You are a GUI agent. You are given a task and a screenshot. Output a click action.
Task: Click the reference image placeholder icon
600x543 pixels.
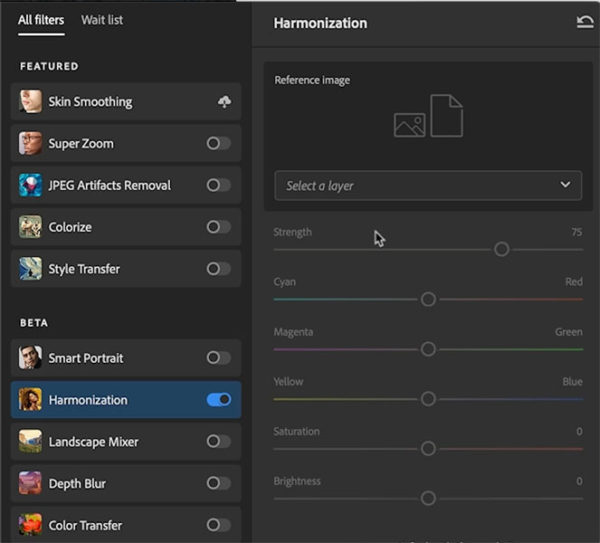coord(428,116)
